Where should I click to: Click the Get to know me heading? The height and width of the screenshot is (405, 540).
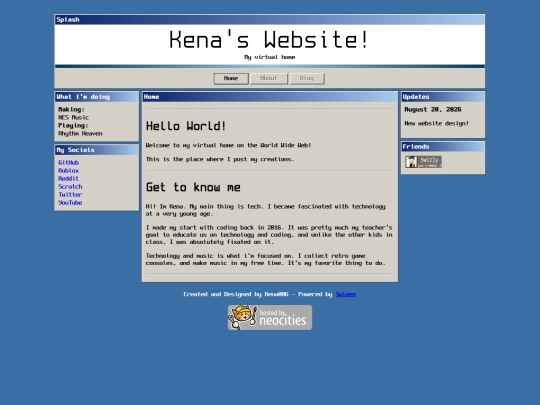tap(193, 187)
